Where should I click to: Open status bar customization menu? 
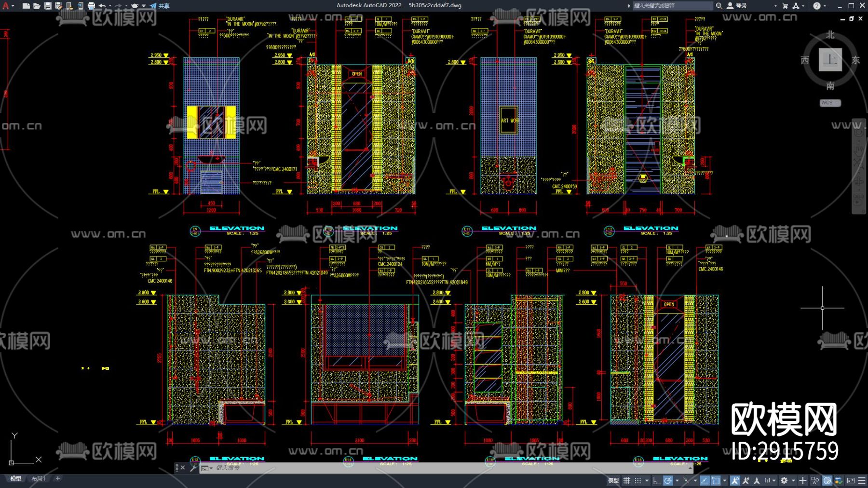coord(862,480)
